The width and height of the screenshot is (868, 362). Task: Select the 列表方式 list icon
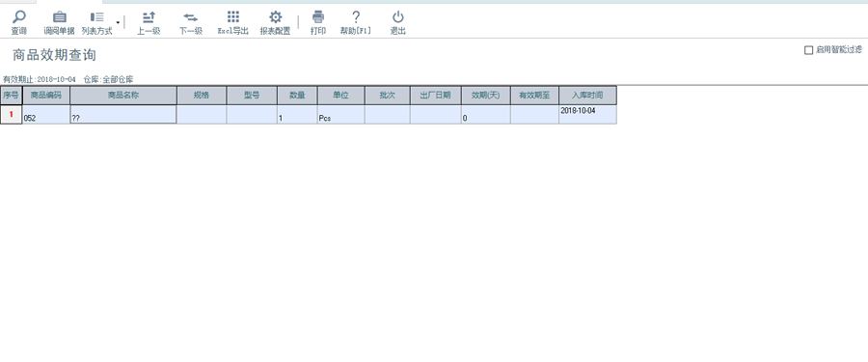tap(96, 17)
